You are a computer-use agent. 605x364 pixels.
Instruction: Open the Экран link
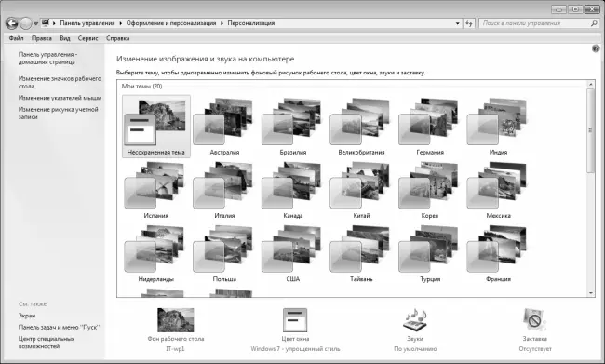(27, 316)
